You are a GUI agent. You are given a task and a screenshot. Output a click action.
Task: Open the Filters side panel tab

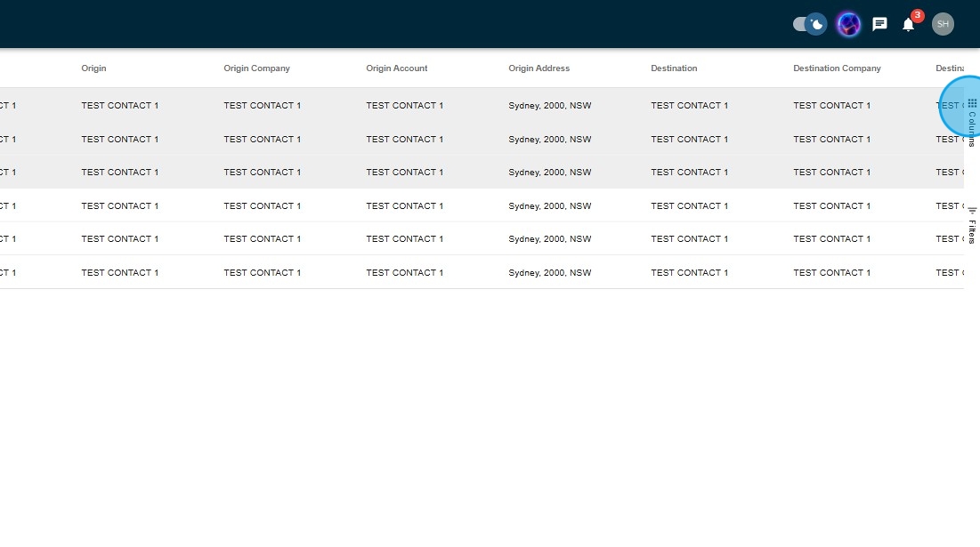click(972, 225)
